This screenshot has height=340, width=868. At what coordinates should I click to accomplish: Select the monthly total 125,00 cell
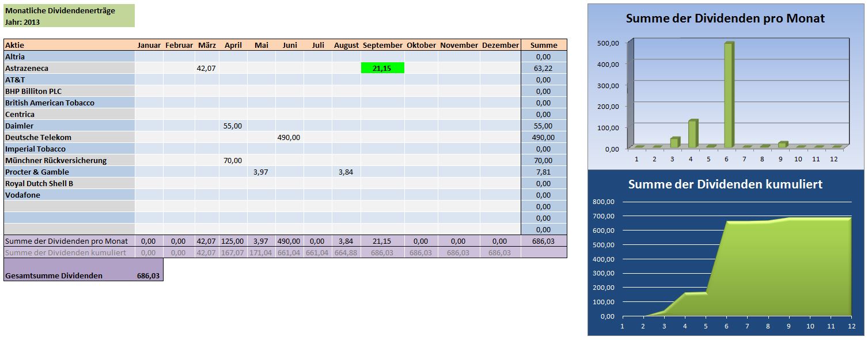(x=233, y=241)
